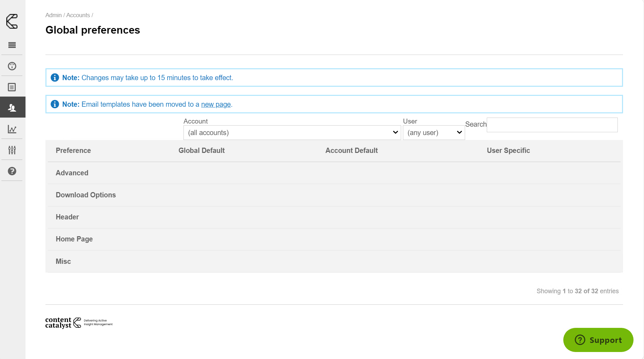Click the Content Catalyst logo icon
The image size is (644, 359).
12,21
